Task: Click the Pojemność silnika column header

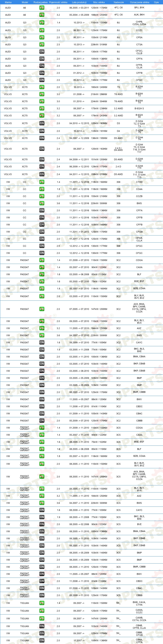Action: pos(58,2)
